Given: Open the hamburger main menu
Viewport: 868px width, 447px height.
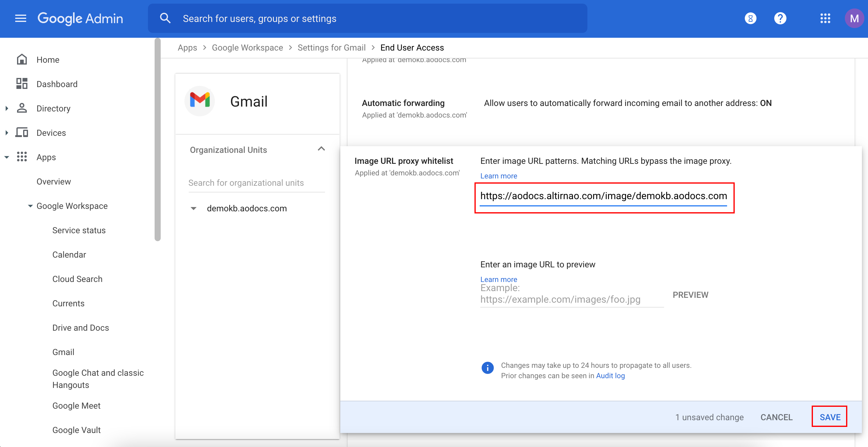Looking at the screenshot, I should click(21, 18).
